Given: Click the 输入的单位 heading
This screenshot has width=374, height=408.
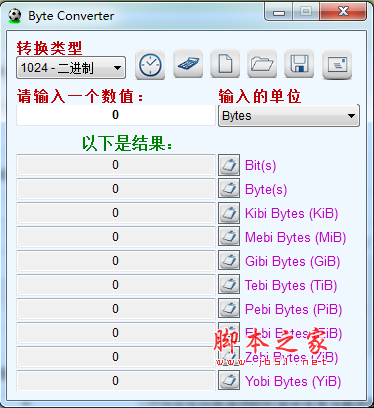Looking at the screenshot, I should click(260, 97).
